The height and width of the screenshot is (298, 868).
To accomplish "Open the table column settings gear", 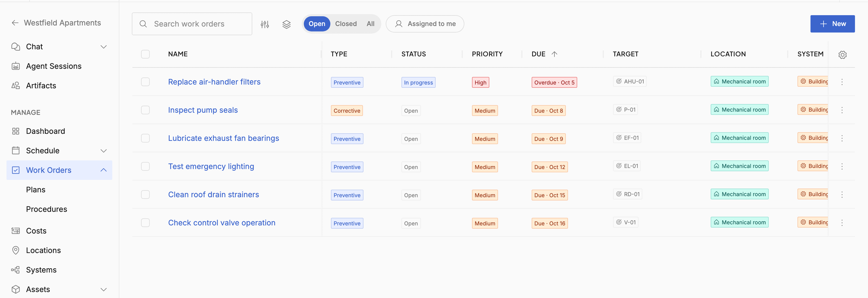I will (843, 54).
